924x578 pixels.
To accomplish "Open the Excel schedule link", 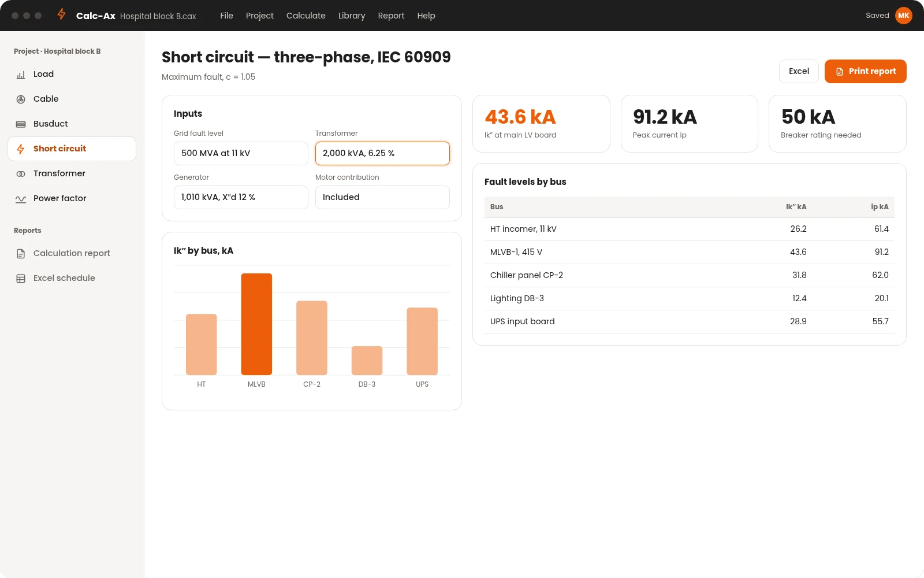I will coord(72,278).
